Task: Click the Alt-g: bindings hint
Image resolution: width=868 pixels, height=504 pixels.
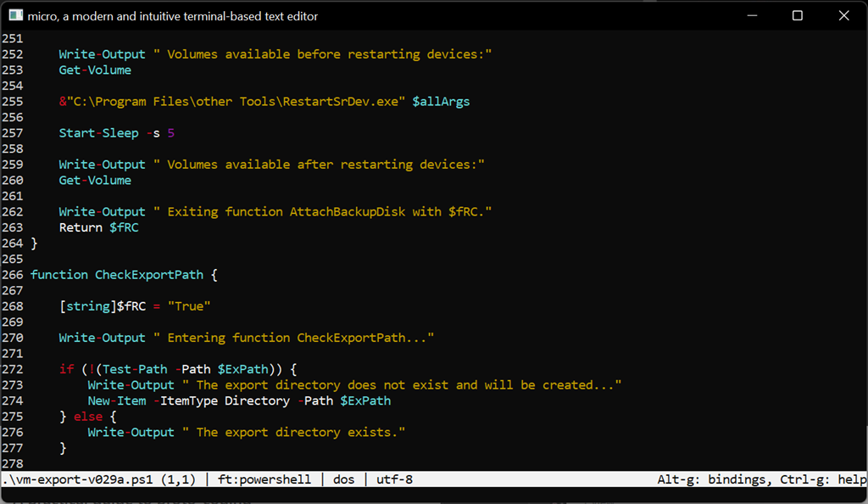Action: [x=709, y=479]
